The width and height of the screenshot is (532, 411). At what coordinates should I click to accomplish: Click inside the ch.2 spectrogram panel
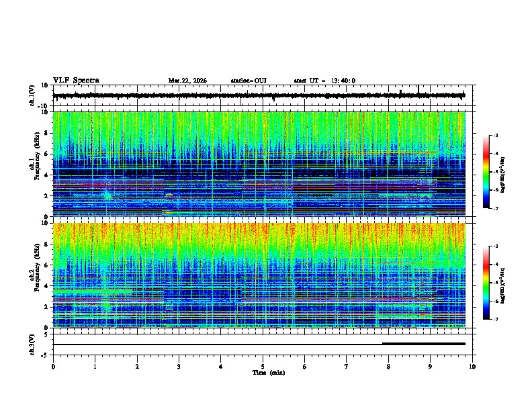pyautogui.click(x=259, y=275)
